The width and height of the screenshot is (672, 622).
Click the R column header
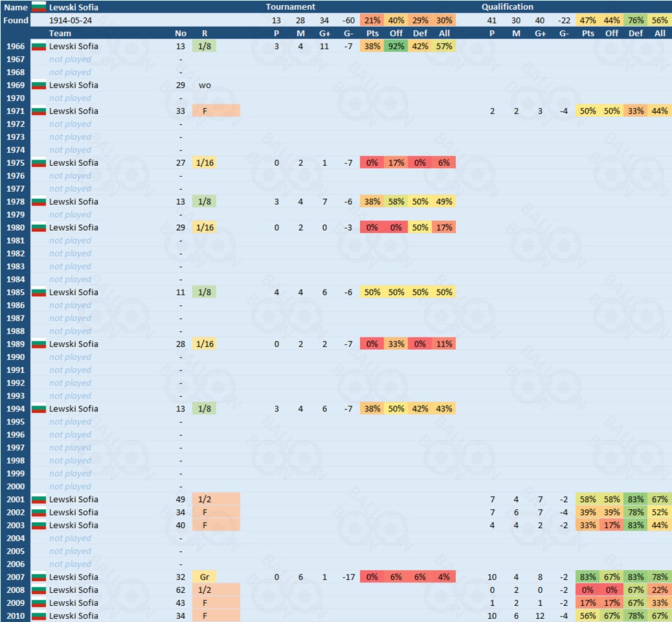[x=205, y=33]
